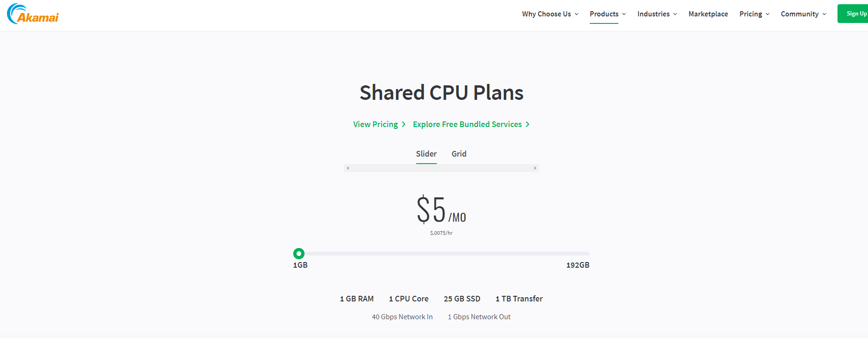The height and width of the screenshot is (338, 868).
Task: Click the chevron next to Pricing in navbar
Action: 768,14
